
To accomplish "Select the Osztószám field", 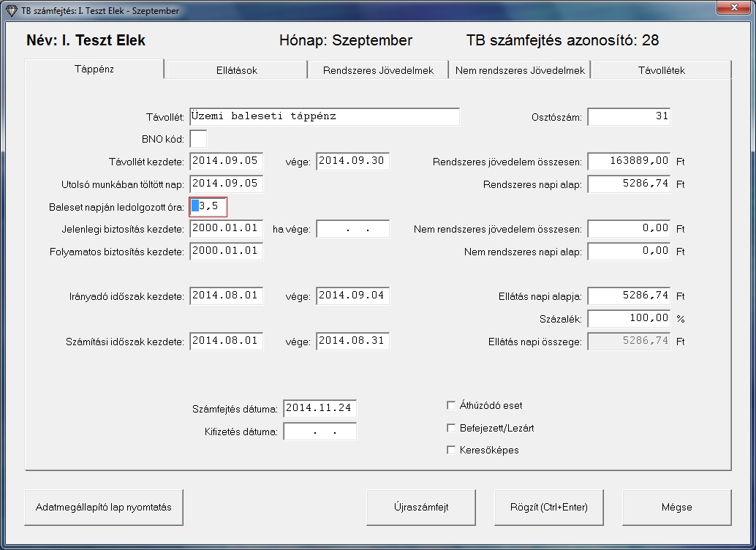I will coord(629,116).
